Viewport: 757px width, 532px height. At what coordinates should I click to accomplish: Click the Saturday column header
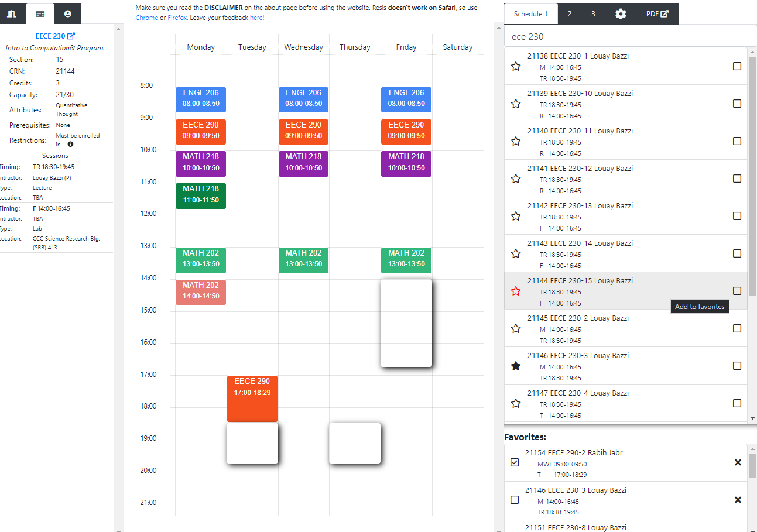click(x=458, y=47)
